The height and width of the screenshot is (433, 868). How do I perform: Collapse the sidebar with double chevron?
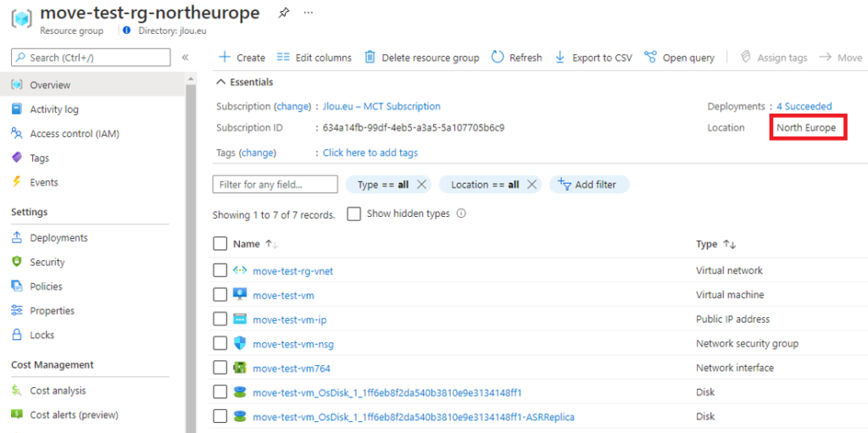point(186,57)
